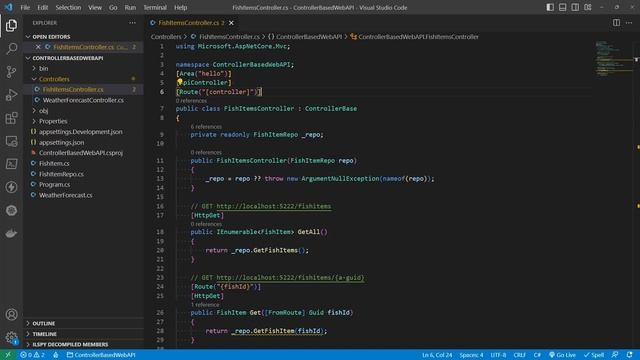The height and width of the screenshot is (360, 640).
Task: Click the UTF-8 encoding indicator
Action: (x=498, y=355)
